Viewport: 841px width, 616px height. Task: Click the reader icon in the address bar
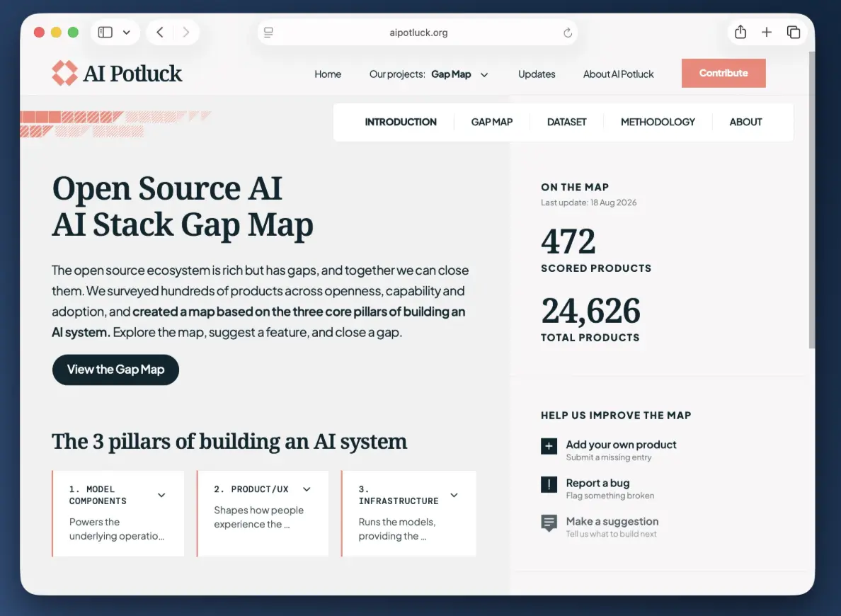(269, 32)
